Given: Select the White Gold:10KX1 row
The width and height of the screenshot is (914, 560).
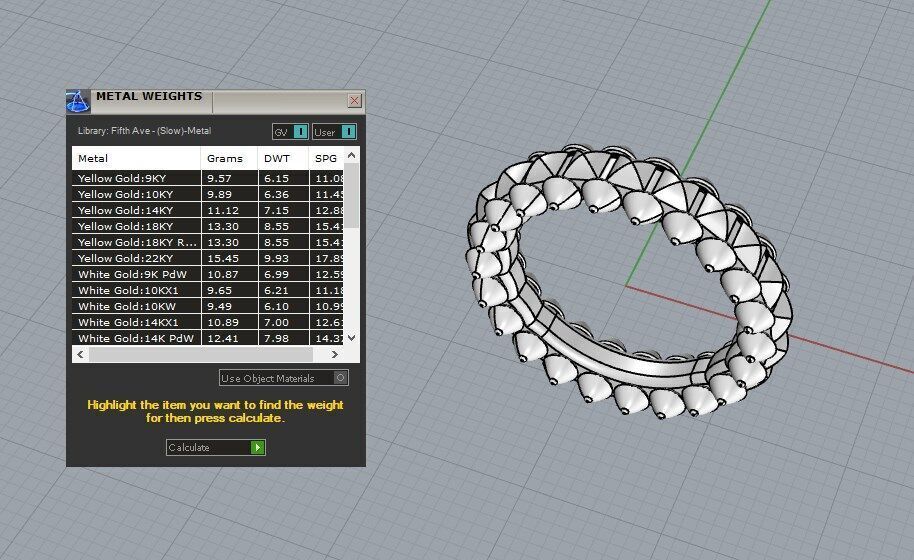Looking at the screenshot, I should tap(208, 290).
